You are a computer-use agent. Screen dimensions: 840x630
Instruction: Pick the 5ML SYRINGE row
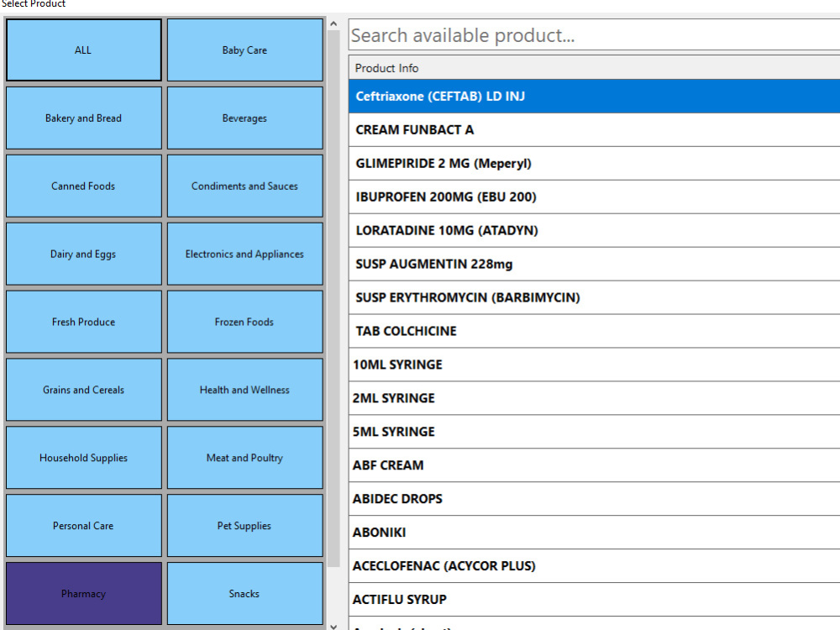tap(594, 432)
